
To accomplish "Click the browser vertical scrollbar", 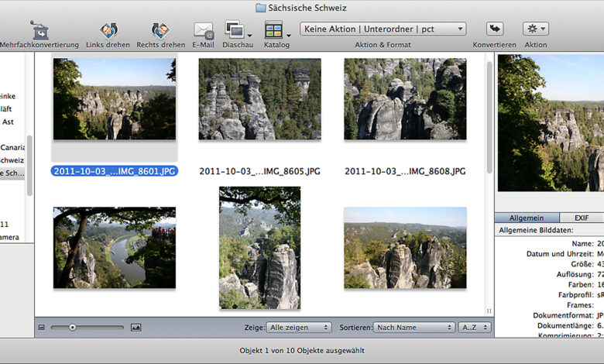I will coord(489,118).
